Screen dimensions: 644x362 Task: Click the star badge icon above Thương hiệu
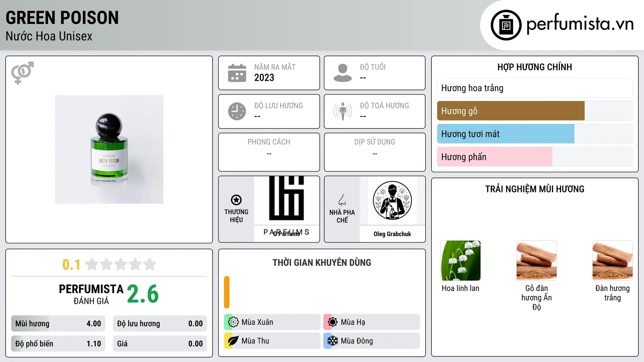[236, 200]
